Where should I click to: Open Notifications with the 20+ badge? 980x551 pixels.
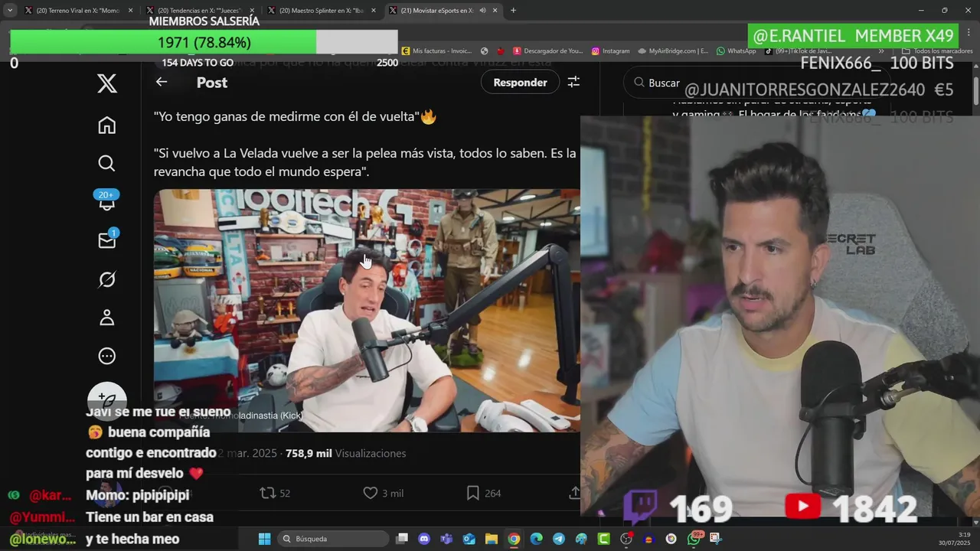pyautogui.click(x=106, y=201)
